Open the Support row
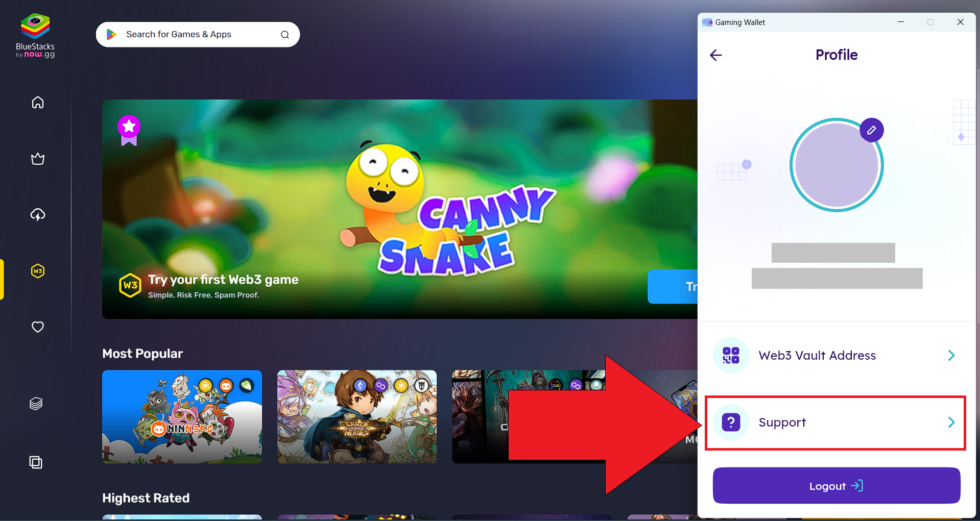The image size is (980, 521). [x=835, y=423]
